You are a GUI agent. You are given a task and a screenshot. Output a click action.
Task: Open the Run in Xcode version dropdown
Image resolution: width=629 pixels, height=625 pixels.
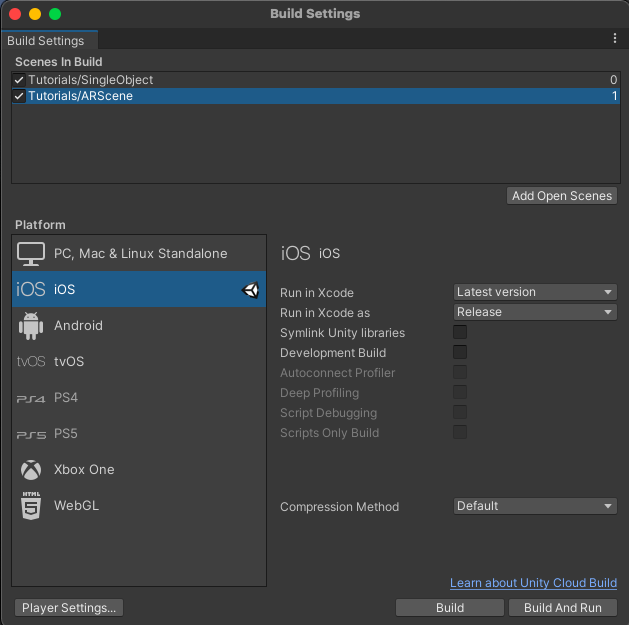(x=535, y=292)
